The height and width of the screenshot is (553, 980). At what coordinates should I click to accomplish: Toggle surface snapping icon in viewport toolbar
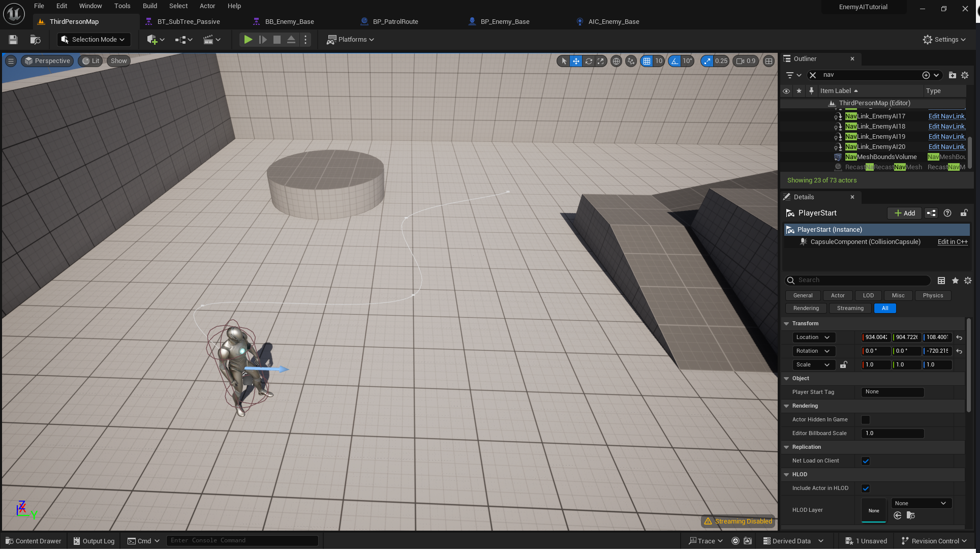[x=631, y=61]
